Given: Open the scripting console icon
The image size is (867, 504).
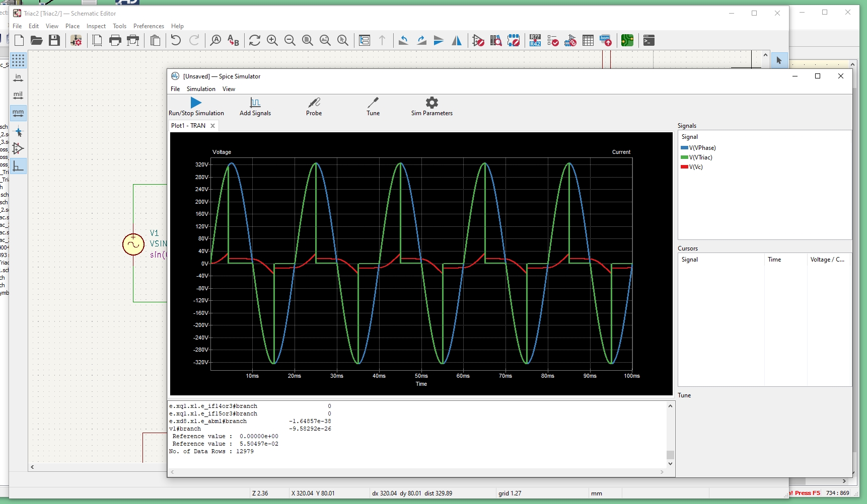Looking at the screenshot, I should pyautogui.click(x=649, y=40).
